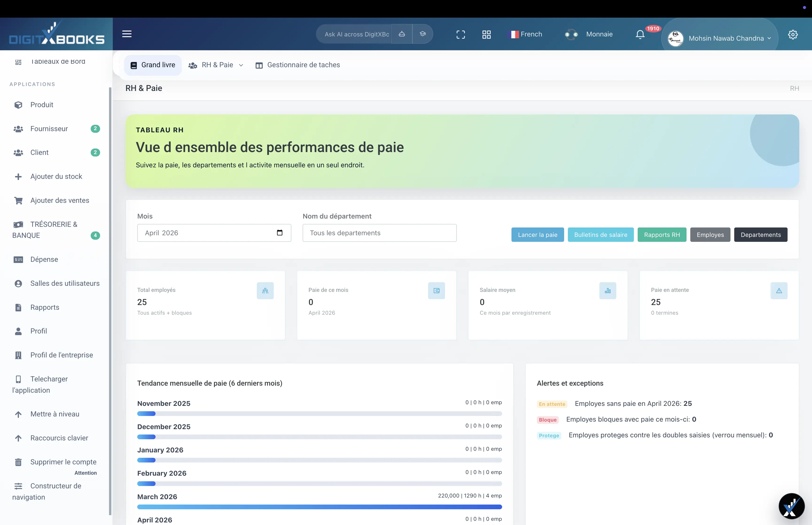Open notifications bell with 1910 alerts

(x=640, y=34)
